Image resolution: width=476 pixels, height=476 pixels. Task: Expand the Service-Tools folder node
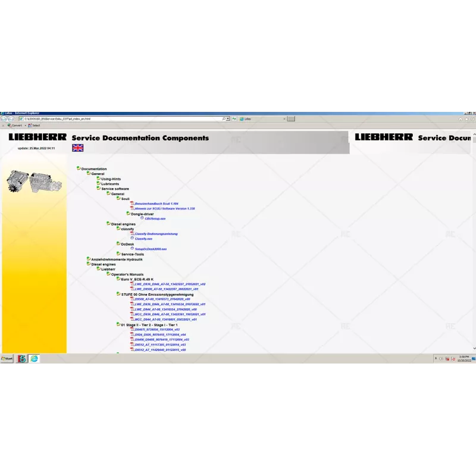point(118,254)
